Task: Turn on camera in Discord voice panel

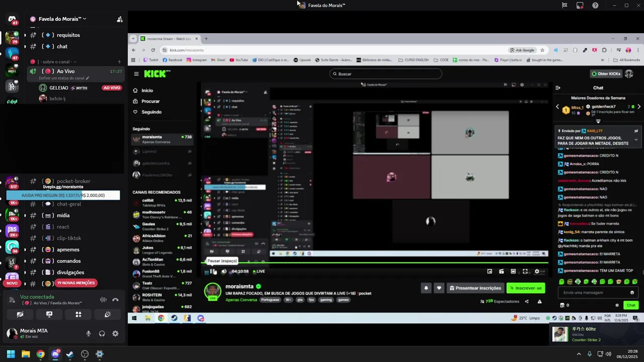Action: pos(20,314)
